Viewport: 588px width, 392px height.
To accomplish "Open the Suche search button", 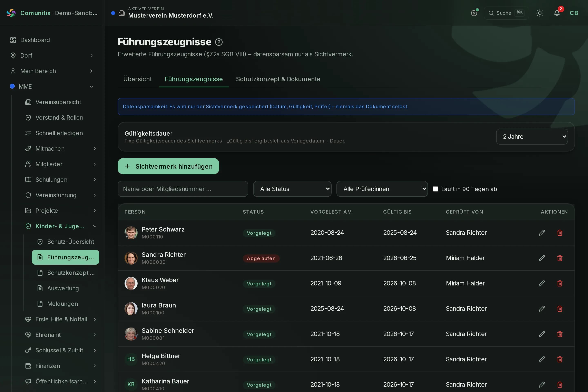I will 506,13.
